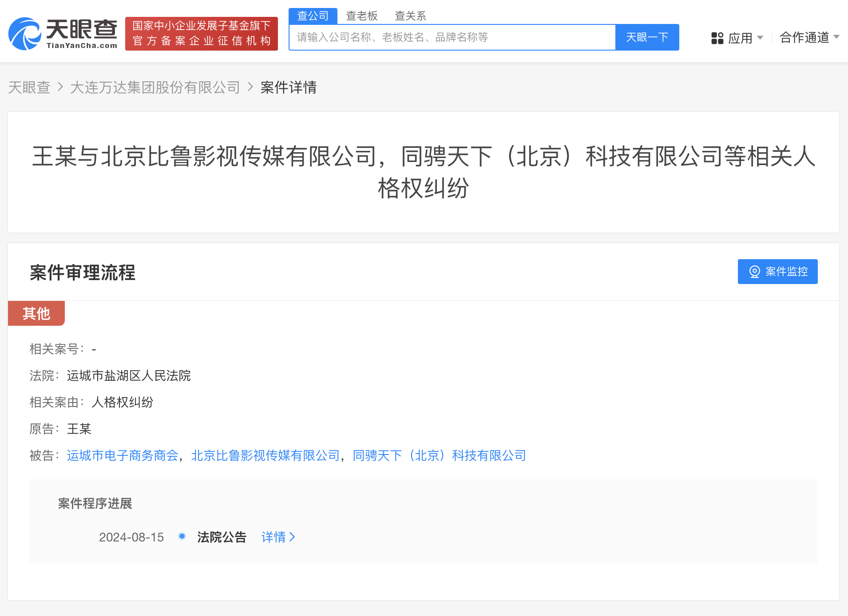Click the monitor icon inside 案件监控 button
Screen dimensions: 848x616
pyautogui.click(x=754, y=272)
